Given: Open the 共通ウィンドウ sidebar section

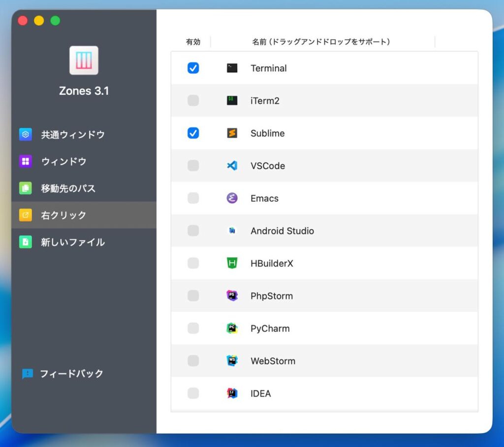Looking at the screenshot, I should (72, 135).
